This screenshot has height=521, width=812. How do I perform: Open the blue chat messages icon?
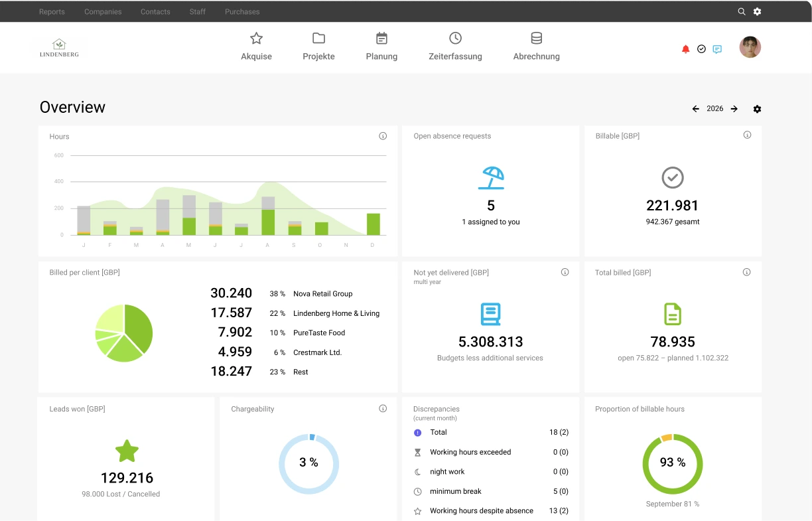pos(717,49)
